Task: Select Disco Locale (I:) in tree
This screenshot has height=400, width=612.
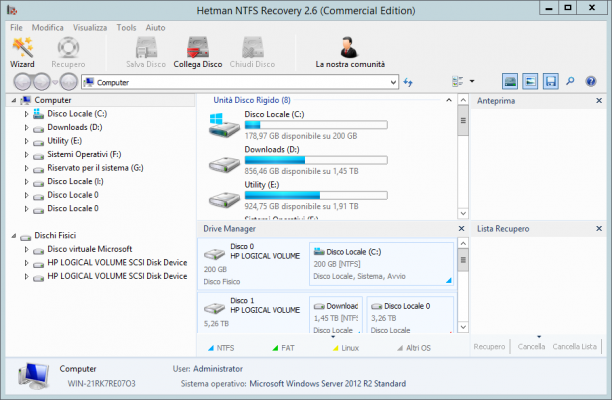Action: coord(75,181)
